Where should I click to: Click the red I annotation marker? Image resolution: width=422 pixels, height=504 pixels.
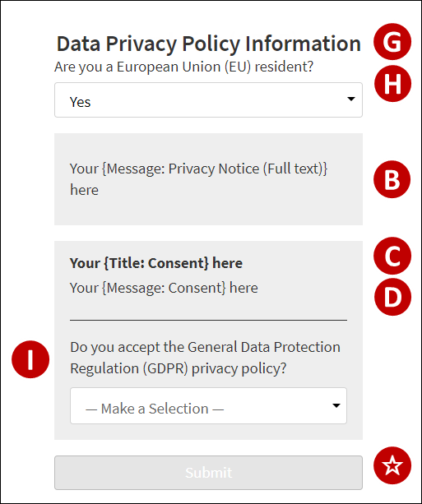tap(30, 359)
